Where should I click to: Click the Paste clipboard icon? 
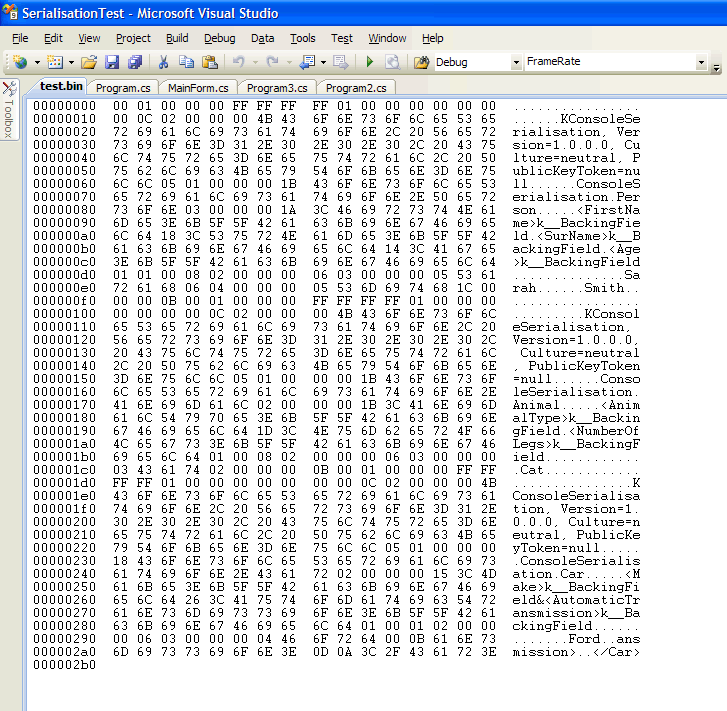[210, 62]
